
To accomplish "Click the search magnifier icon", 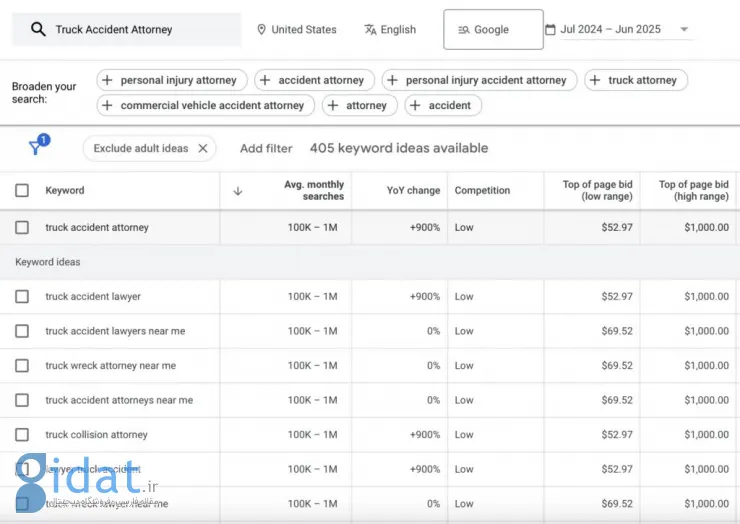I will 38,29.
